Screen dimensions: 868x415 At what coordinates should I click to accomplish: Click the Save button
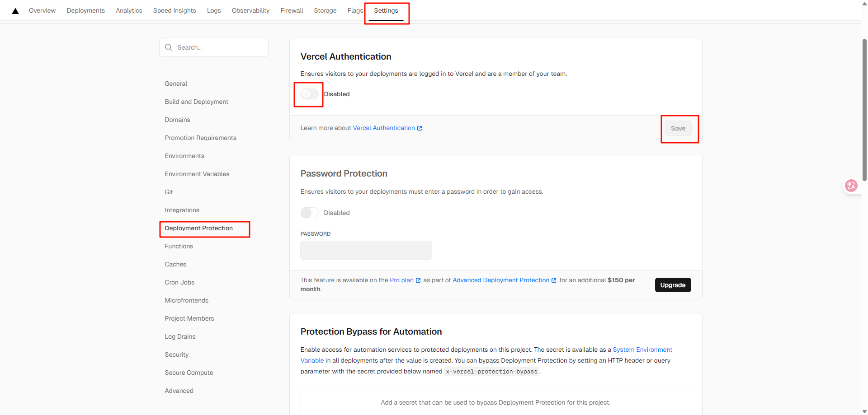click(x=678, y=128)
